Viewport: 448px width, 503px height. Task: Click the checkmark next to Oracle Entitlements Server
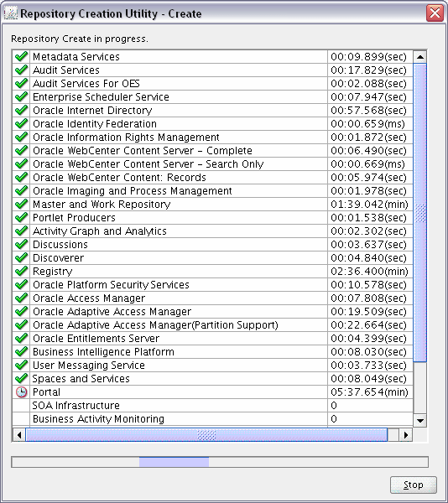tap(21, 339)
